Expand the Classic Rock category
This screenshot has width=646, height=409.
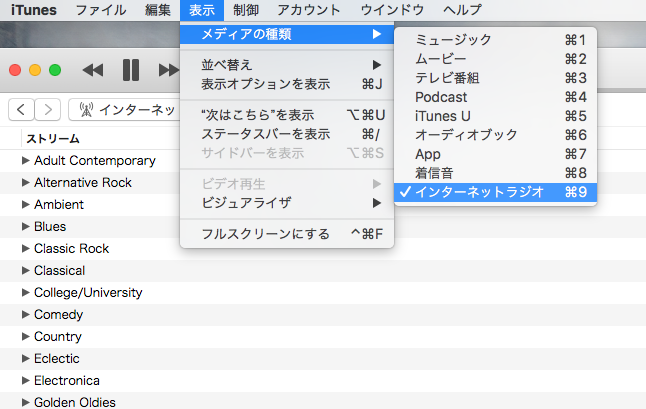click(x=26, y=248)
